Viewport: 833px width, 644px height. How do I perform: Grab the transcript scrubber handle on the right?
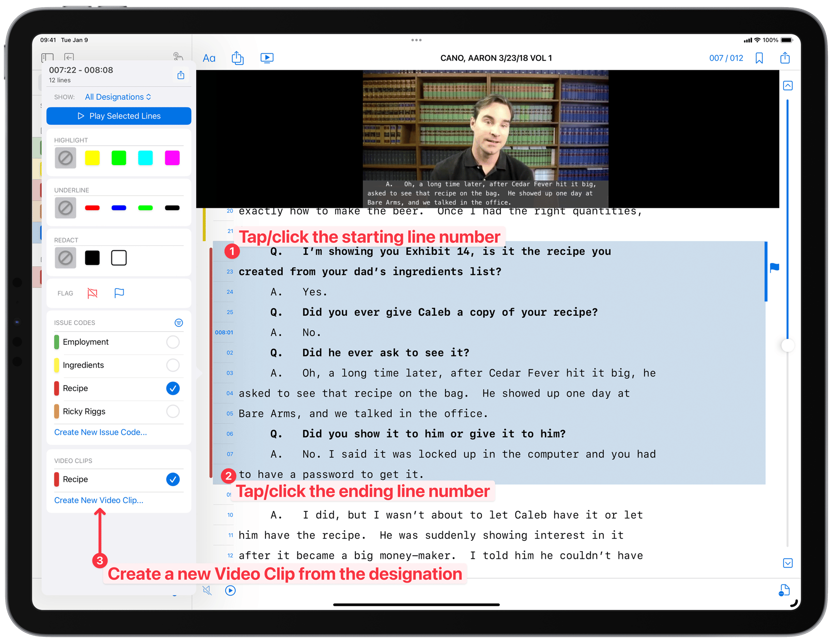point(787,345)
